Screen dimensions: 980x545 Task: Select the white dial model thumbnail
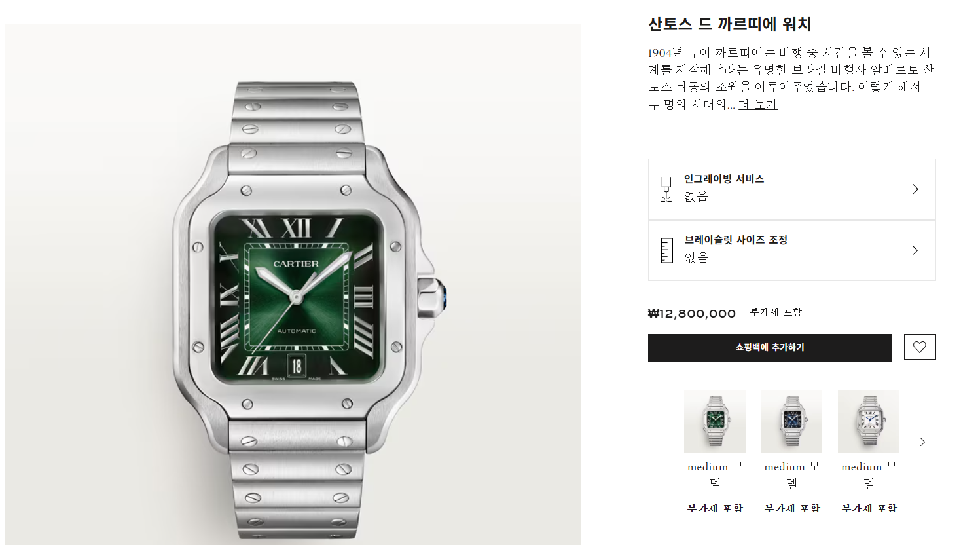[x=869, y=422]
